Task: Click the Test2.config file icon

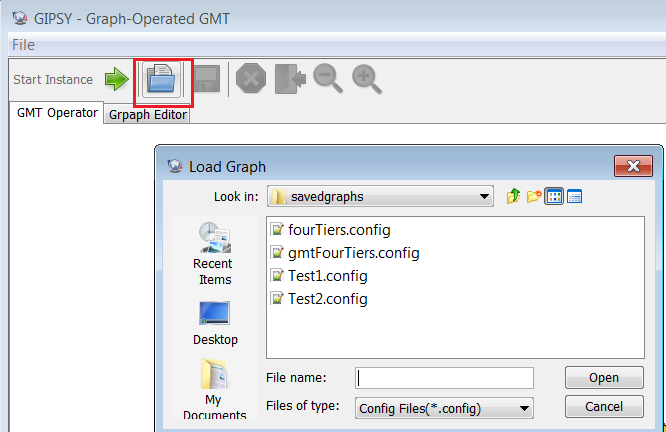Action: 277,299
